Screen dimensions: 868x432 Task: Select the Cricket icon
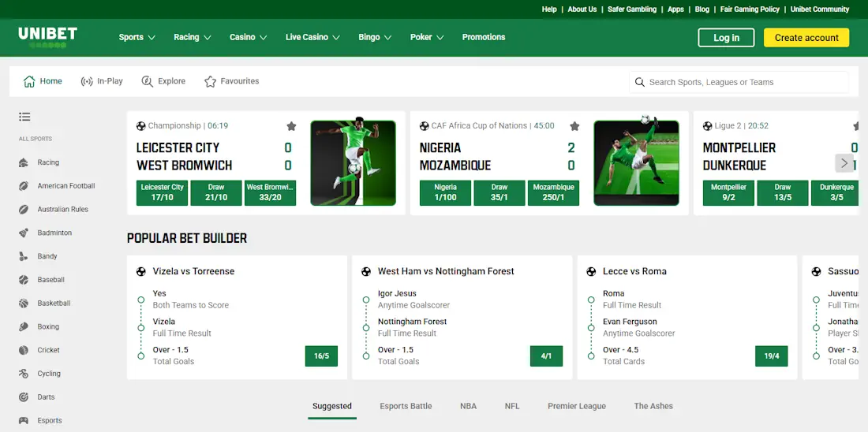point(23,350)
